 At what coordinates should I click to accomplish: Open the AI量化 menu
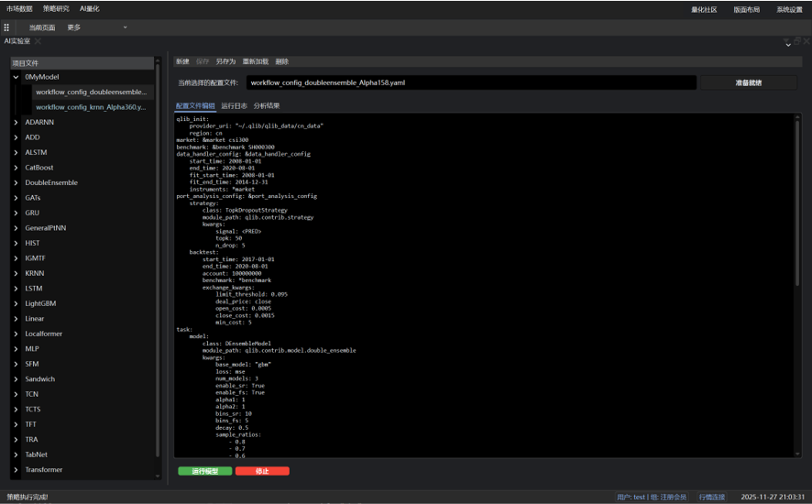(x=89, y=8)
